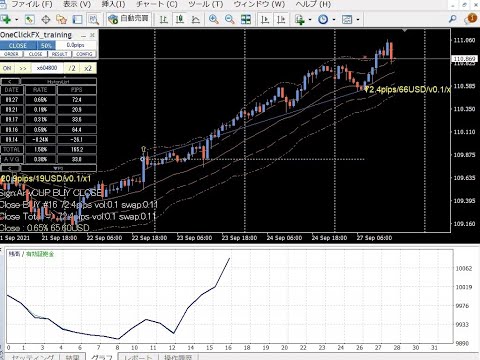Halve speed with the /2 button
Screen dimensions: 480x360
(x=72, y=68)
